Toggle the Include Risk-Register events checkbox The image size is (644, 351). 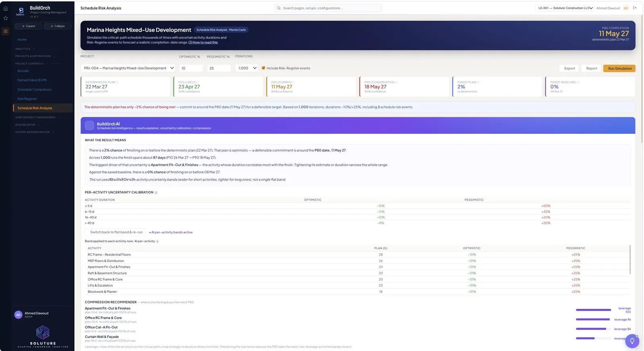[x=263, y=68]
